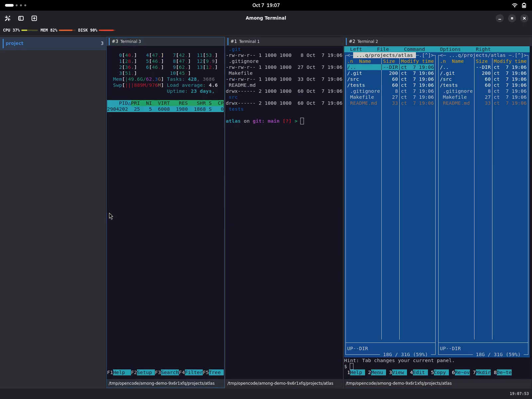This screenshot has height=399, width=532.
Task: Click htop F1 Help button
Action: [x=119, y=372]
